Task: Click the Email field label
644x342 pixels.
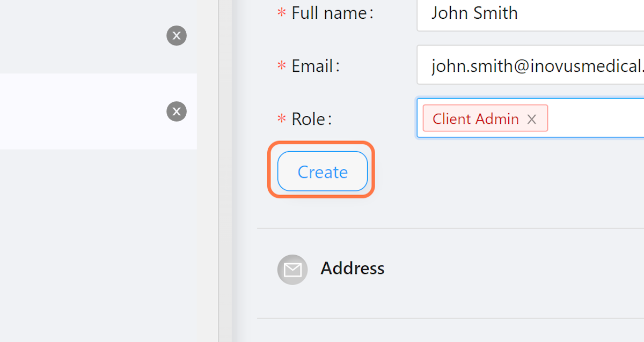Action: 316,66
